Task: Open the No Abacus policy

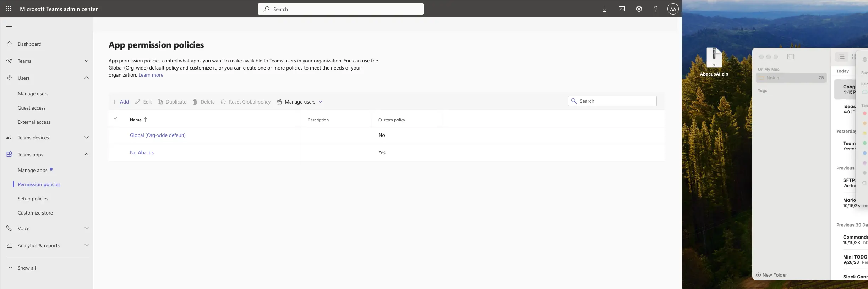Action: click(x=142, y=152)
